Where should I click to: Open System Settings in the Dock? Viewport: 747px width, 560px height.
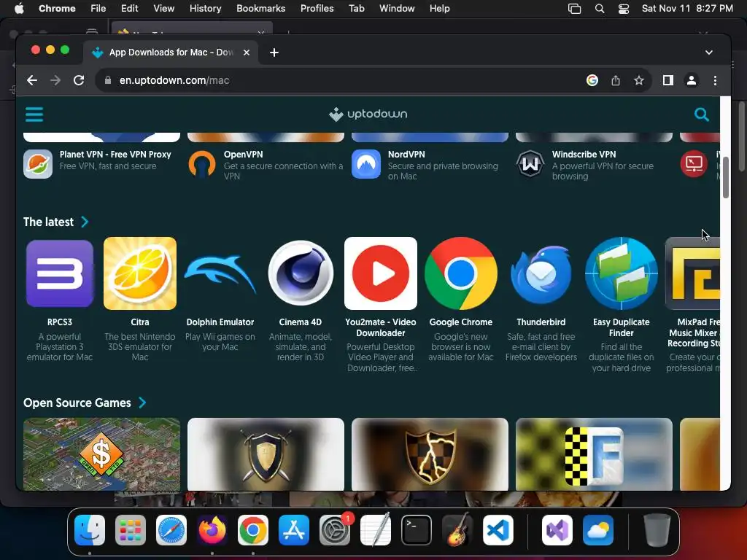[335, 530]
